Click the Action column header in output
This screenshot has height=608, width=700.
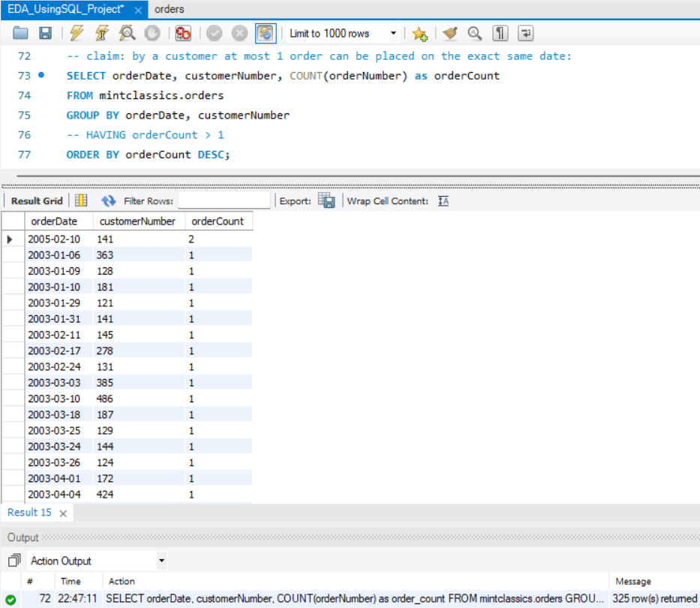(122, 581)
